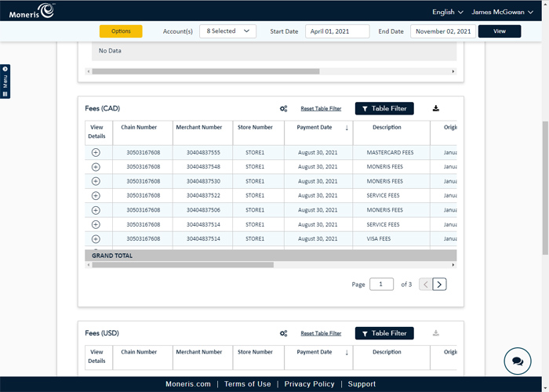Click Reset Table Filter in Fees (CAD)
This screenshot has height=392, width=549.
coord(321,109)
